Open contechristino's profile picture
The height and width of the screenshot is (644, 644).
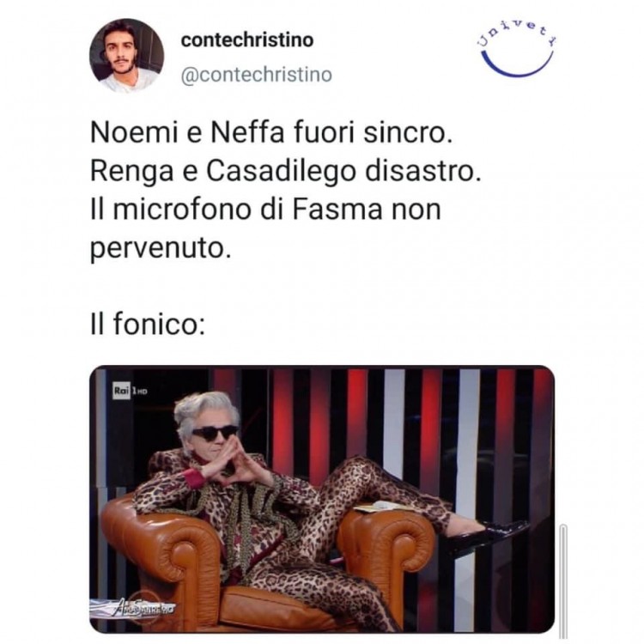point(126,56)
